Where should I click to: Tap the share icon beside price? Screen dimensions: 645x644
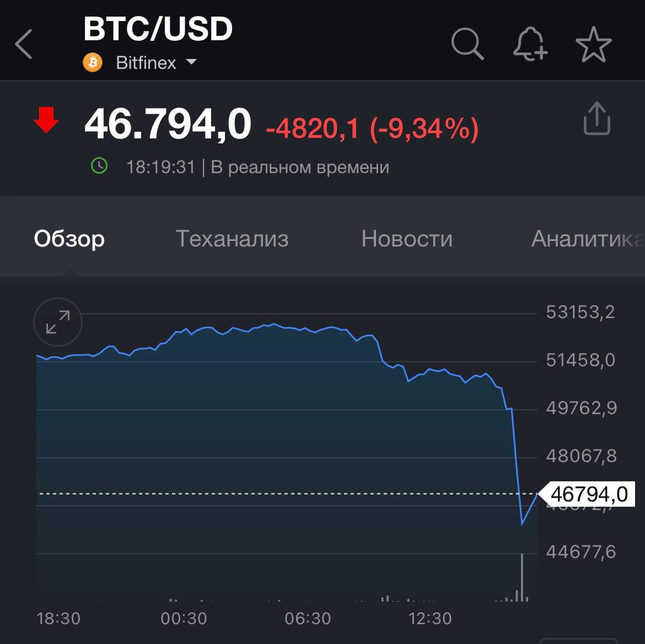coord(596,119)
